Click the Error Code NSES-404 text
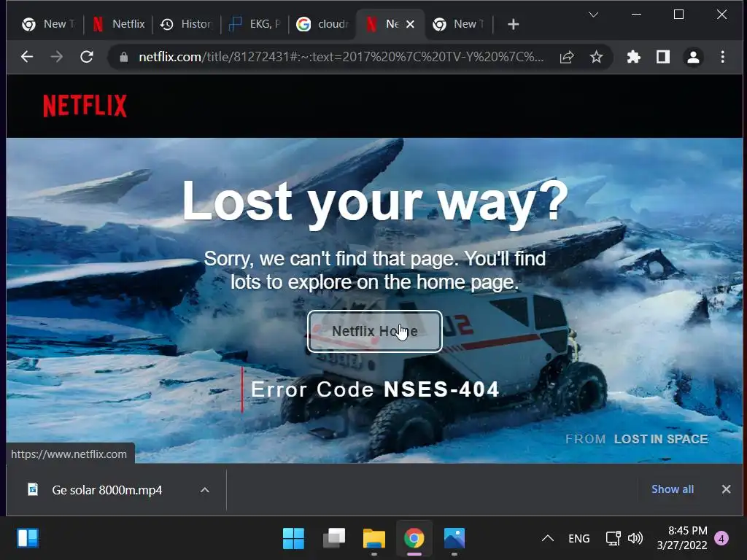 tap(375, 389)
